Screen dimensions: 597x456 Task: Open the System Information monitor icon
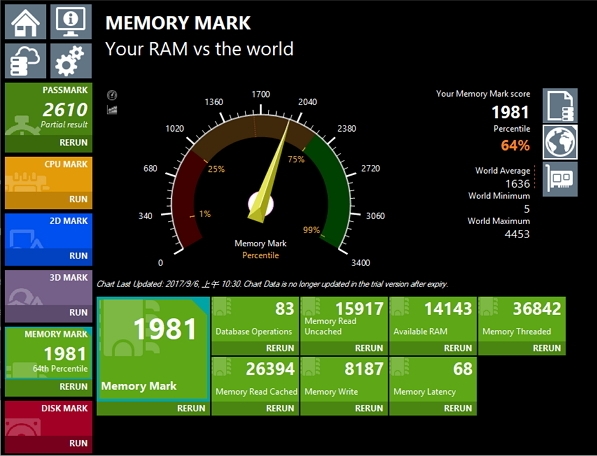coord(71,22)
